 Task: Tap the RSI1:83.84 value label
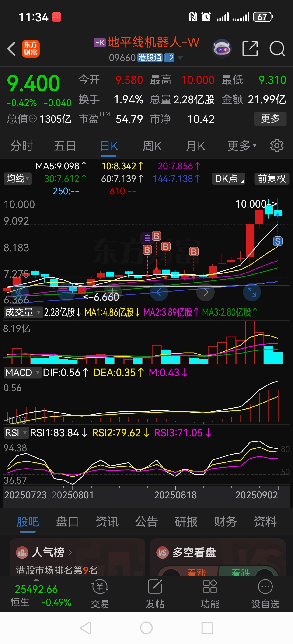(59, 433)
